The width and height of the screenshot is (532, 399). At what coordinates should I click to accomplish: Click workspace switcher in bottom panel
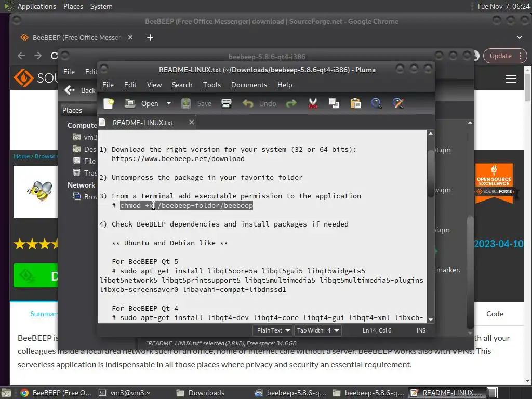coord(493,393)
